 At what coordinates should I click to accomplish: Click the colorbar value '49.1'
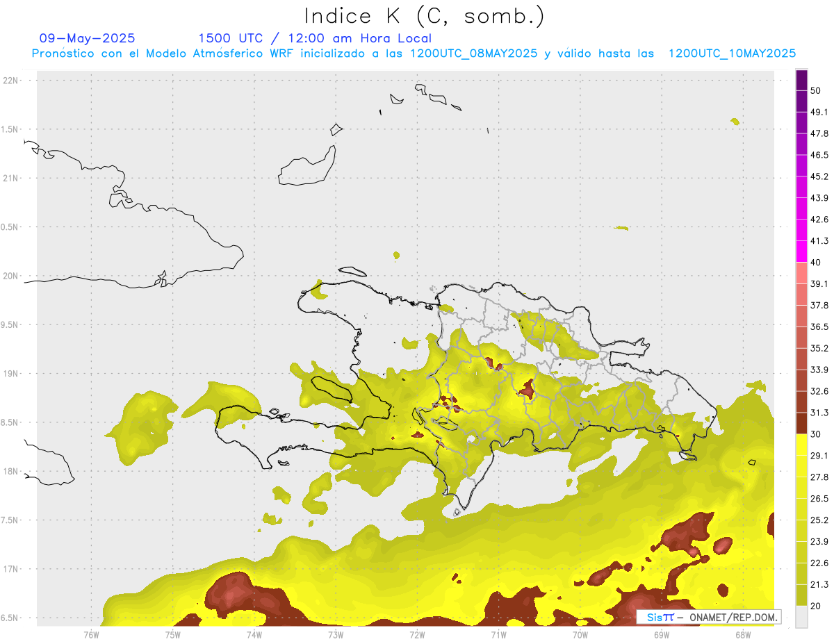819,112
